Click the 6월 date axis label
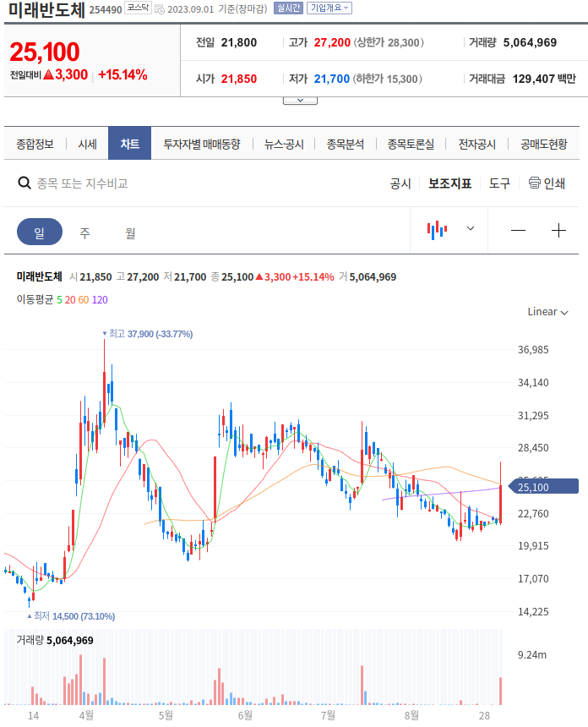 (x=245, y=715)
